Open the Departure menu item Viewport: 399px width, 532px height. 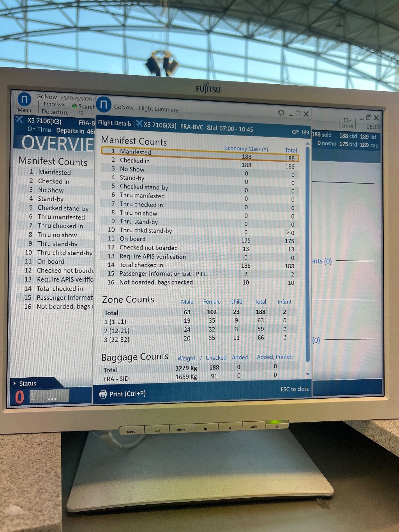pyautogui.click(x=55, y=112)
